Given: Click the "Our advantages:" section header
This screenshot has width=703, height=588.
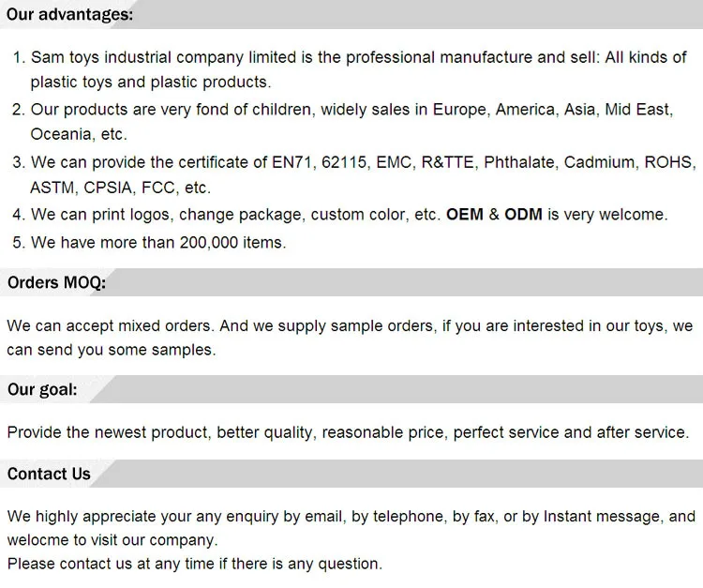Looking at the screenshot, I should [70, 15].
